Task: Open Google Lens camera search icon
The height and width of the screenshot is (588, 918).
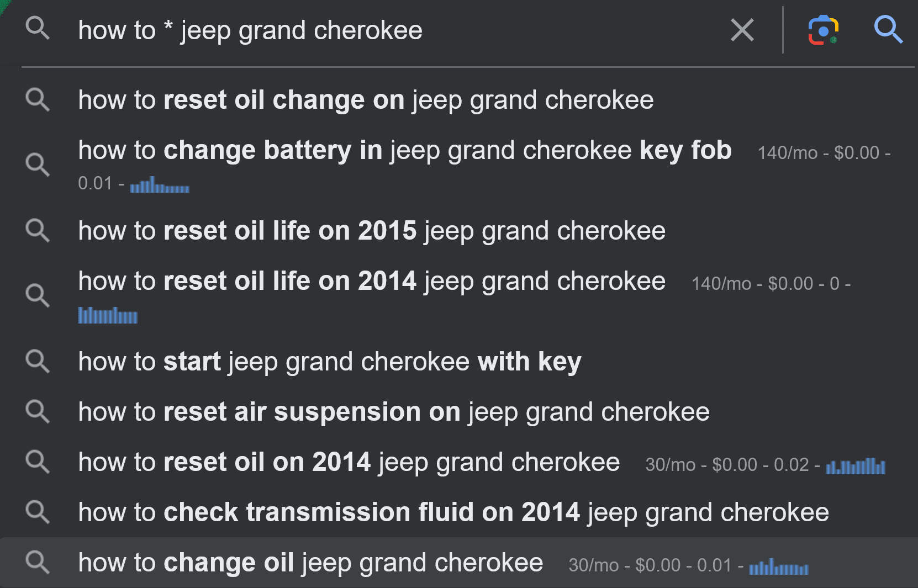Action: point(823,30)
